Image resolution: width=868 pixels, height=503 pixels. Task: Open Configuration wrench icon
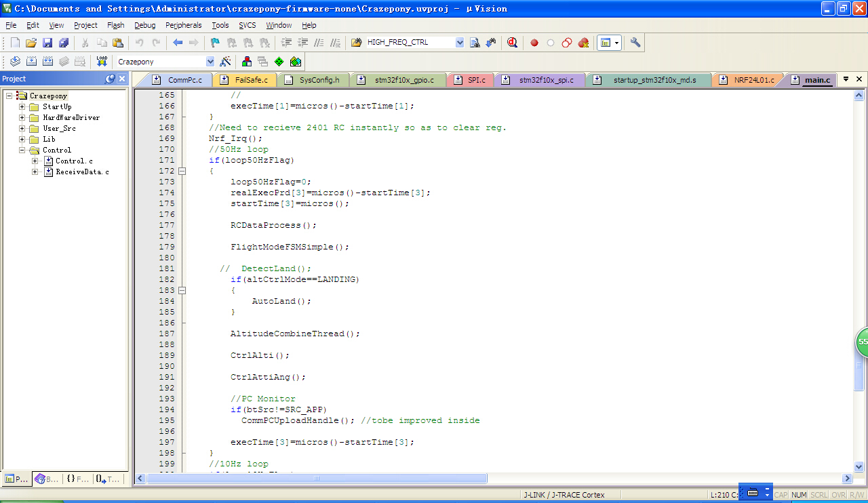pyautogui.click(x=635, y=43)
